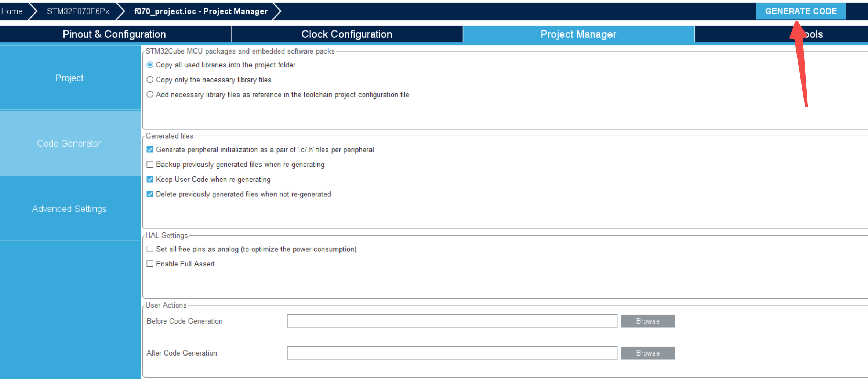This screenshot has width=868, height=379.
Task: Go to Home breadcrumb
Action: click(12, 11)
